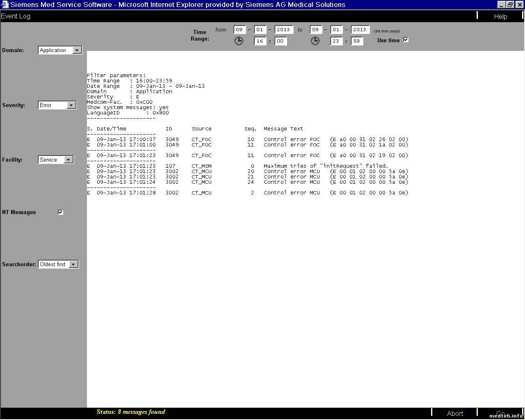The height and width of the screenshot is (420, 525).
Task: Click the clock icon beside the start time
Action: click(239, 41)
